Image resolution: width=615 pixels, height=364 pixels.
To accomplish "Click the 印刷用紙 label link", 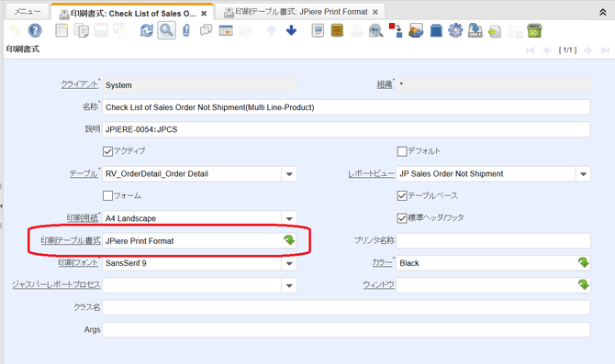I will [83, 218].
